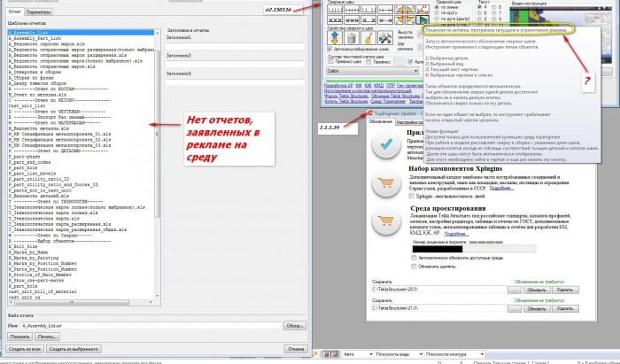Open the 'Купить Tekla Structures' link

pyautogui.click(x=346, y=101)
